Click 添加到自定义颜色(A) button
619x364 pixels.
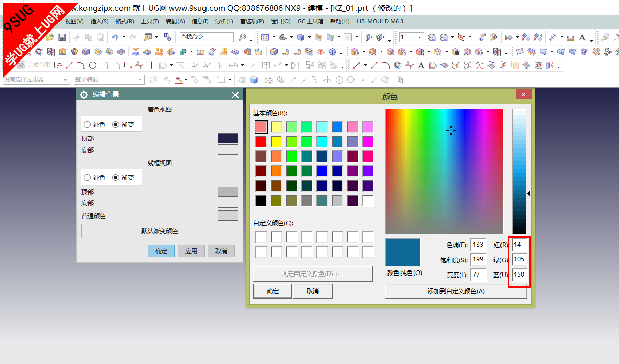coord(456,291)
